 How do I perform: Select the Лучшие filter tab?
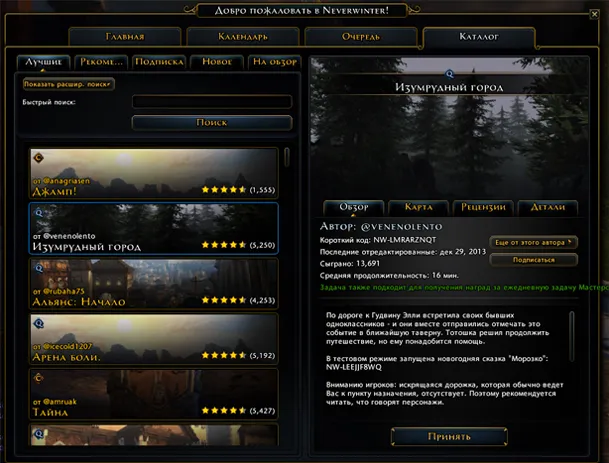click(x=43, y=62)
